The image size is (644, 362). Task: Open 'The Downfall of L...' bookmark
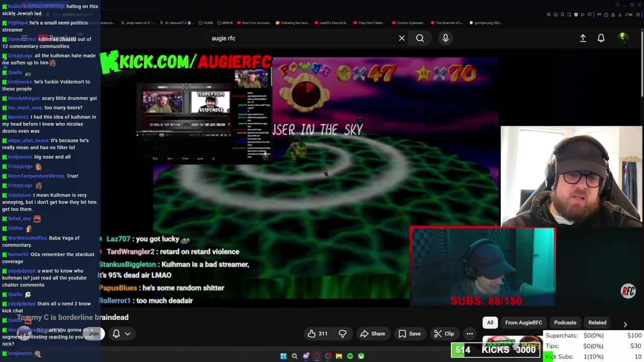click(x=447, y=23)
